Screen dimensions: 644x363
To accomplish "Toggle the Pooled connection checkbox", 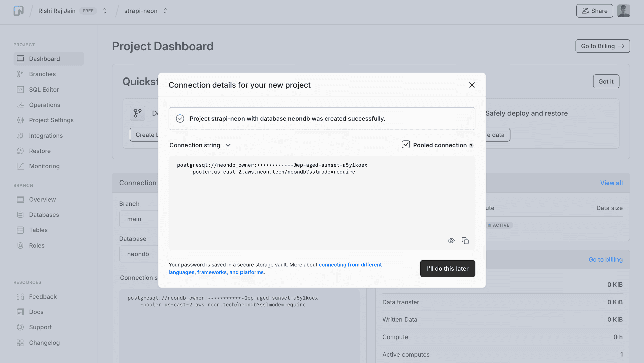I will (406, 145).
